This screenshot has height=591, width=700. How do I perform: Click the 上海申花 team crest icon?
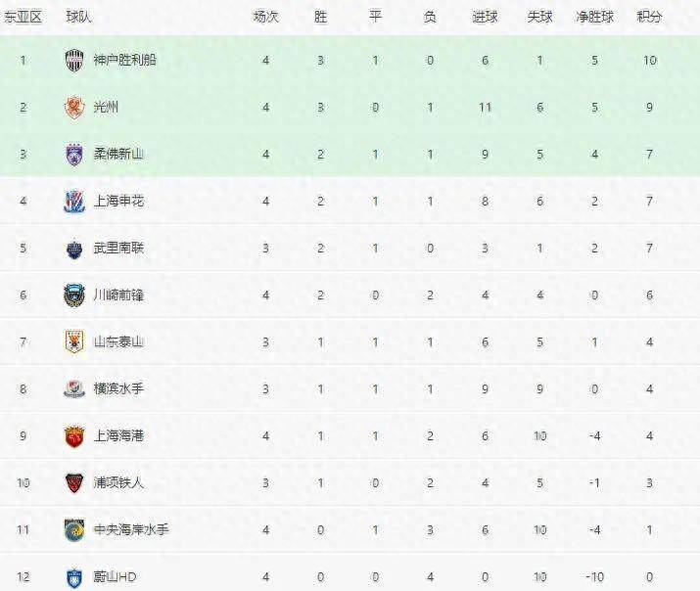tap(74, 201)
